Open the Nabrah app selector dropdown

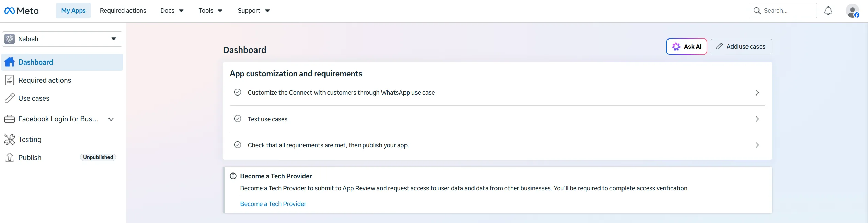click(62, 39)
